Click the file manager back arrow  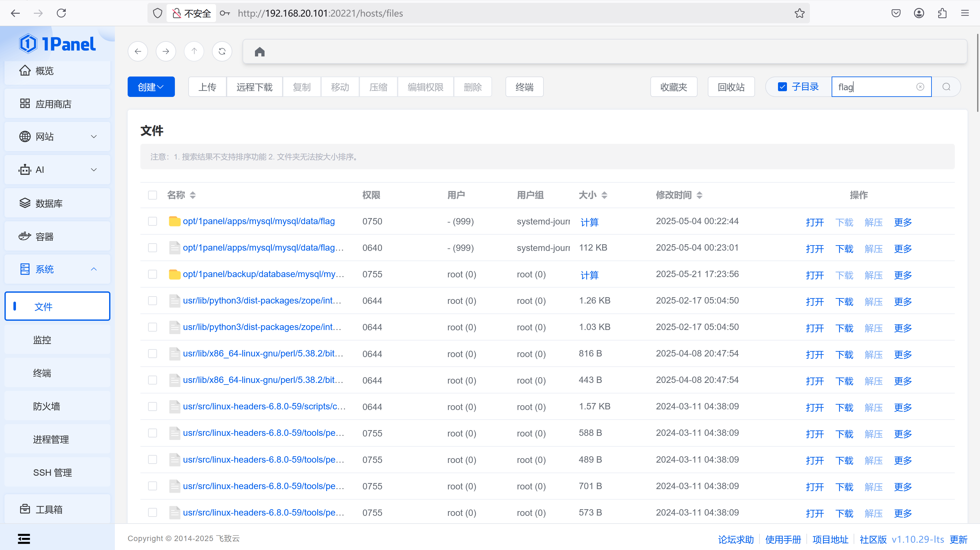138,51
